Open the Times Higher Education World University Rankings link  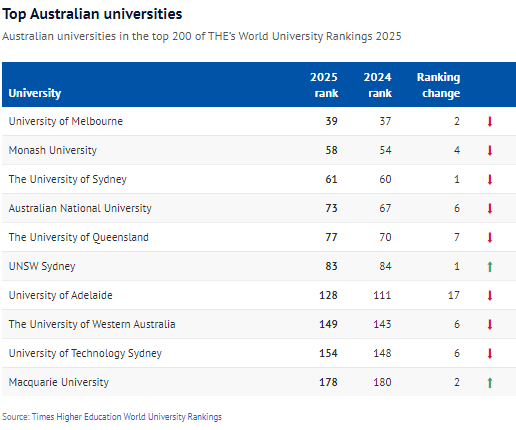[127, 417]
